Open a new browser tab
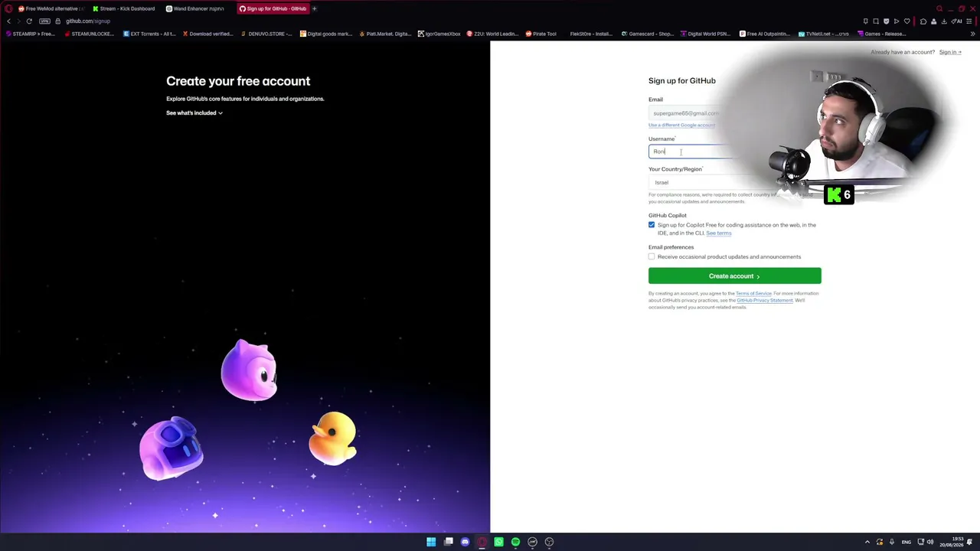This screenshot has width=980, height=551. [314, 8]
